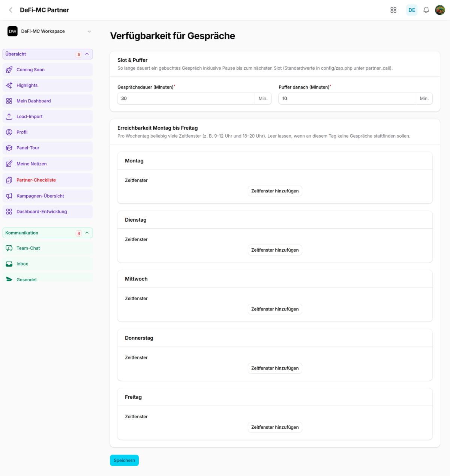Click the Montag heading

pyautogui.click(x=134, y=161)
